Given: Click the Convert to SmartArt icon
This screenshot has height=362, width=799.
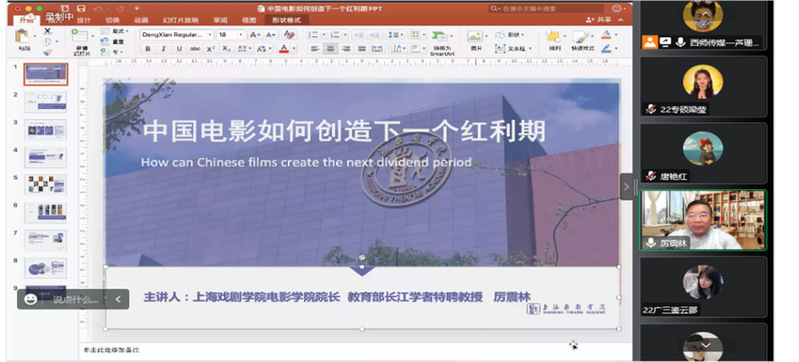Looking at the screenshot, I should [439, 36].
